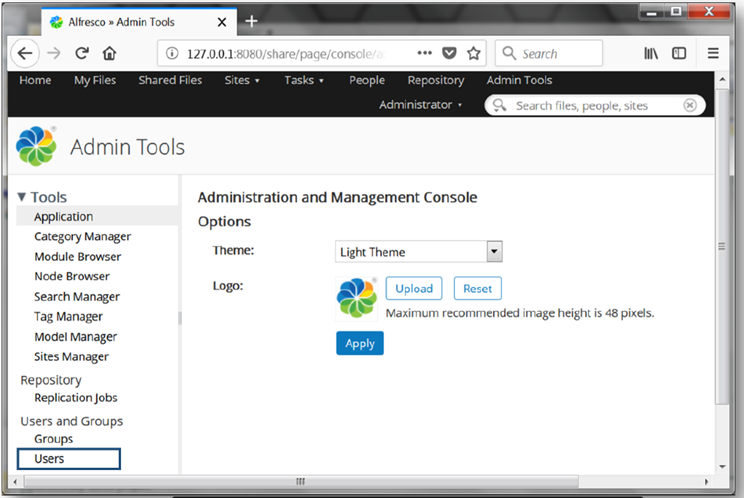Click the browser Reload page icon

tap(82, 54)
